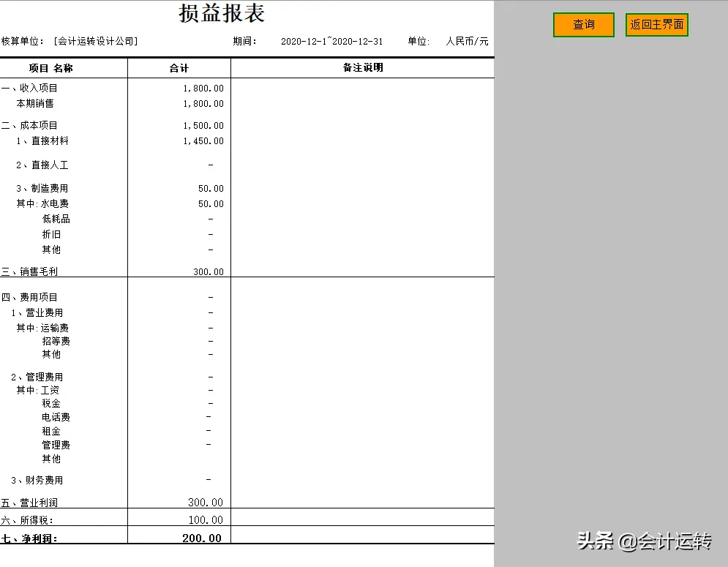Select the 备注说明 column header
This screenshot has height=567, width=728.
363,68
